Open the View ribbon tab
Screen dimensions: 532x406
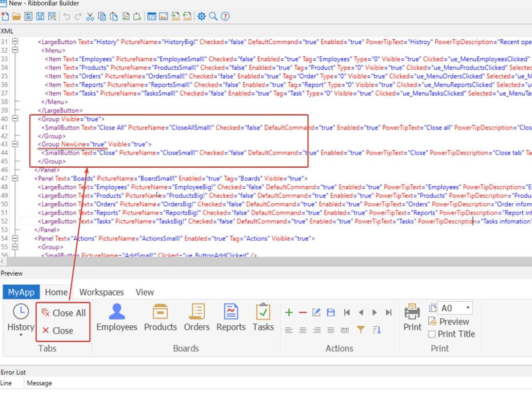[144, 292]
